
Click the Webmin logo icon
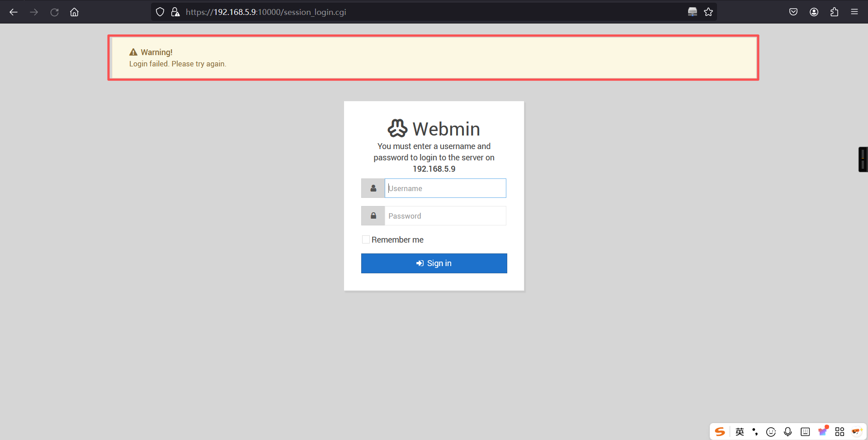[x=397, y=128]
